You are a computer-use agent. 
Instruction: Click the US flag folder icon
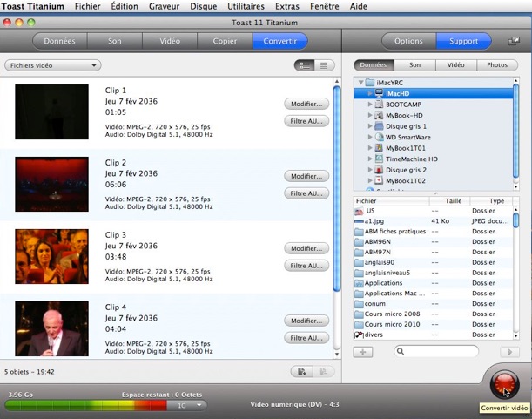(359, 211)
